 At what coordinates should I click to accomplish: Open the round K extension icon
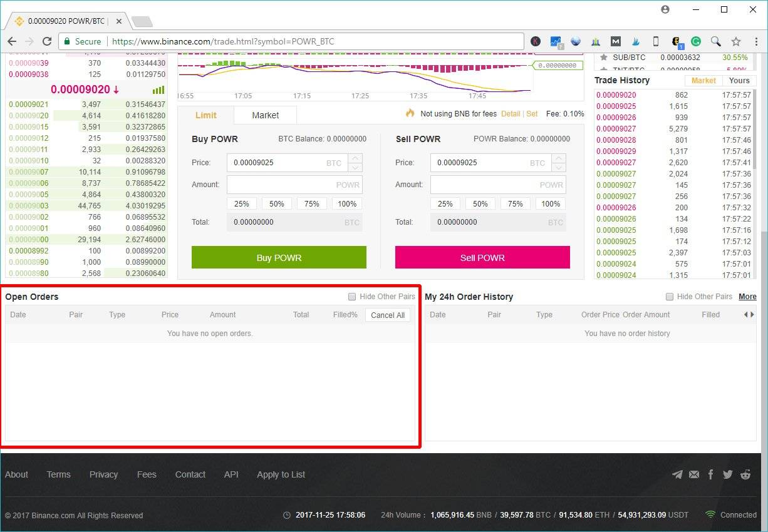(536, 41)
